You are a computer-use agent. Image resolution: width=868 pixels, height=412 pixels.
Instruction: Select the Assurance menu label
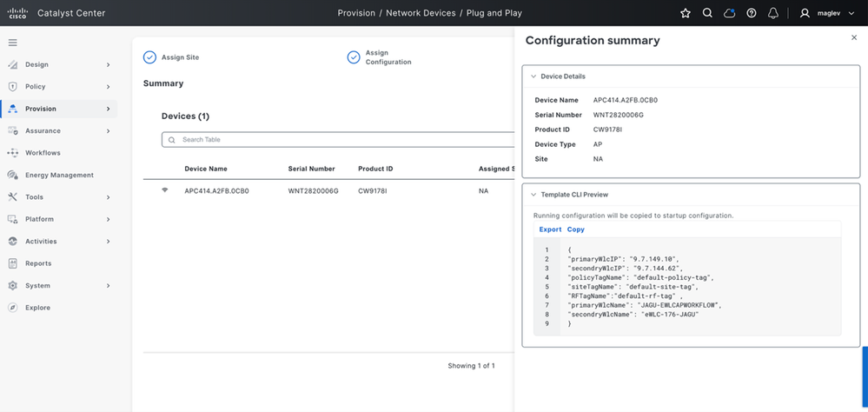coord(43,131)
